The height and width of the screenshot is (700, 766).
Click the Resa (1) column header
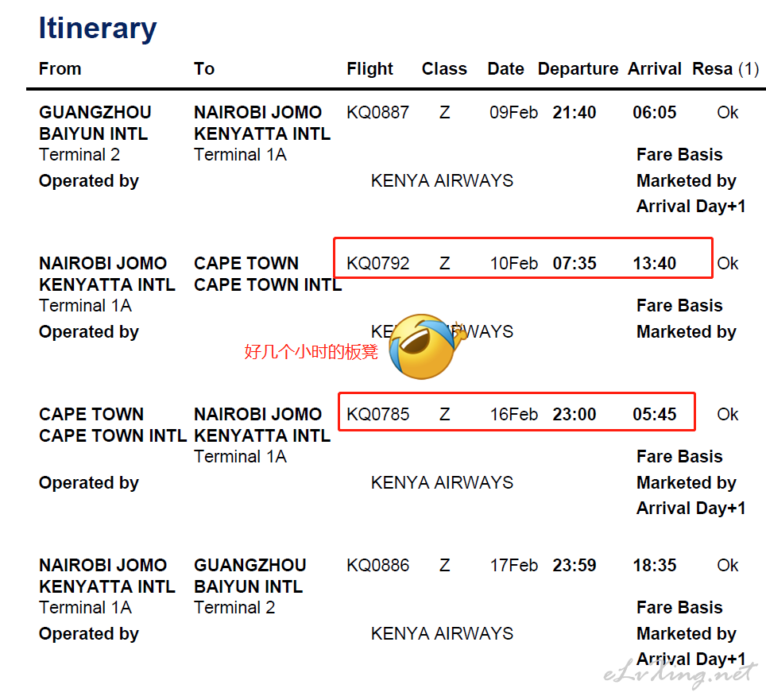pos(725,69)
